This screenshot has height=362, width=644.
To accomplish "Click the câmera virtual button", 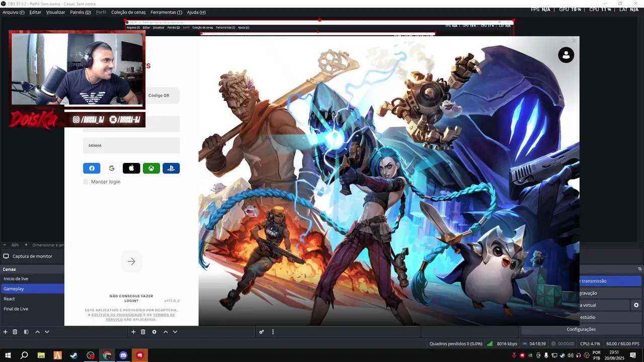I will pos(604,305).
